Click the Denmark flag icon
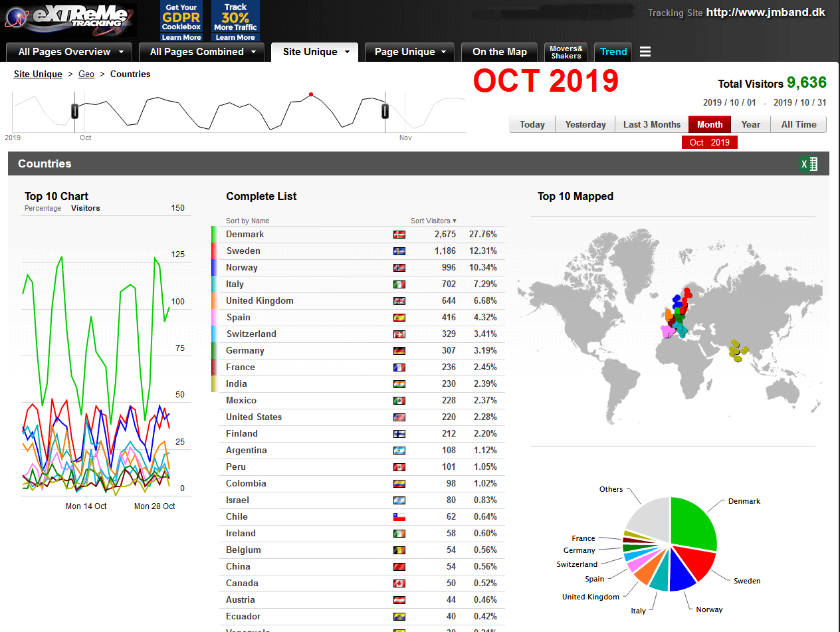 point(399,235)
